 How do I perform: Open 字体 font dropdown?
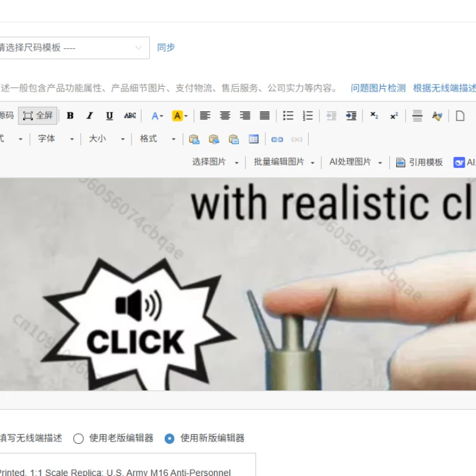pos(56,139)
